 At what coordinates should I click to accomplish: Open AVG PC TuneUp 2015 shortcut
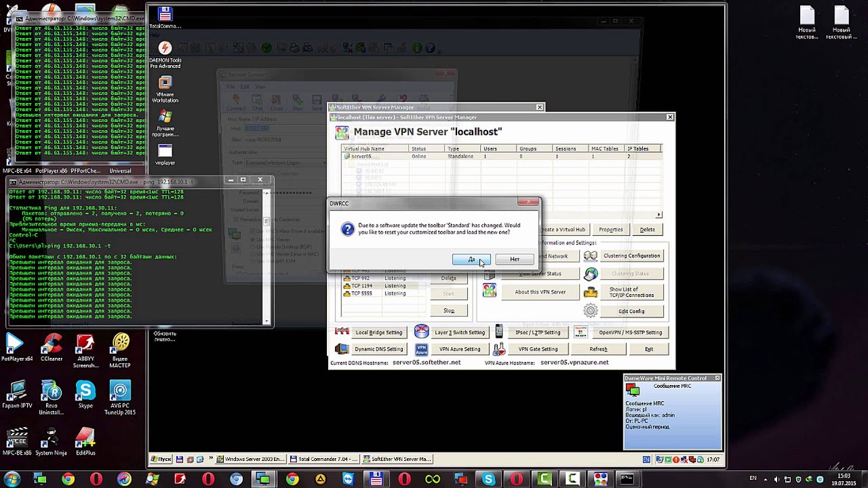120,398
